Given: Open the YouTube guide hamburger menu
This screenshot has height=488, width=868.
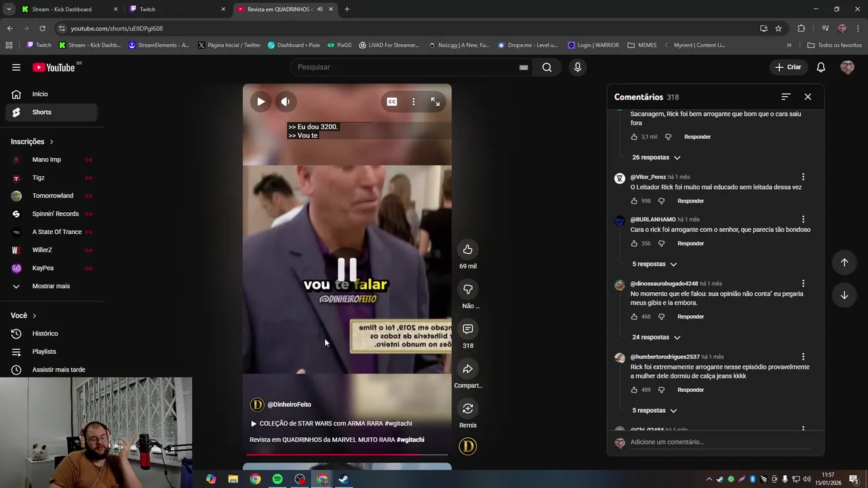Looking at the screenshot, I should [16, 67].
